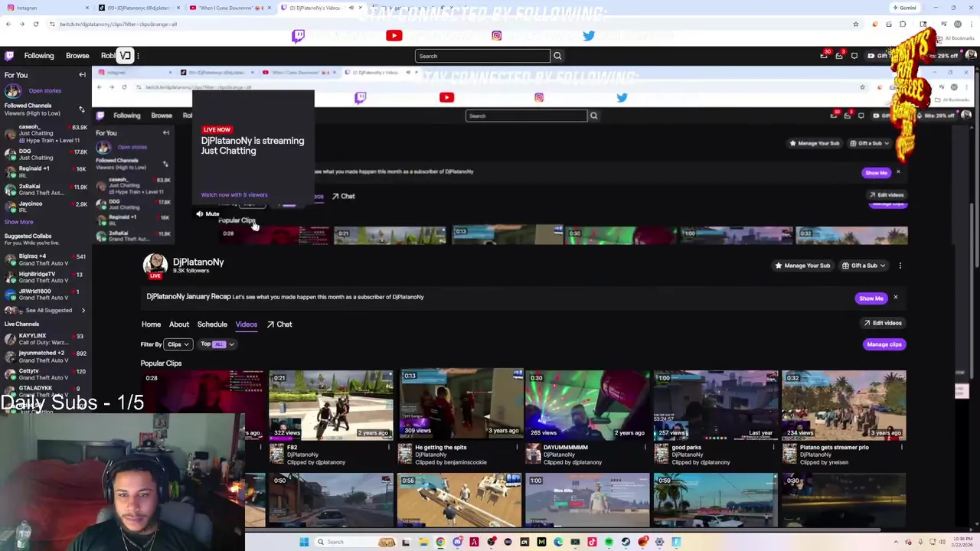Screen dimensions: 980x551
Task: Open 2xRaKai channel in sidebar
Action: [x=45, y=190]
